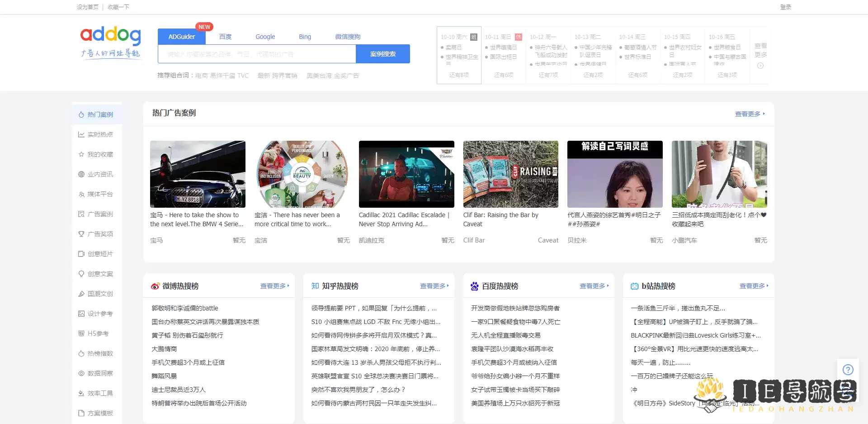Image resolution: width=868 pixels, height=424 pixels.
Task: Expand 热门广告案例 via 查看更多 chevron
Action: click(x=763, y=114)
